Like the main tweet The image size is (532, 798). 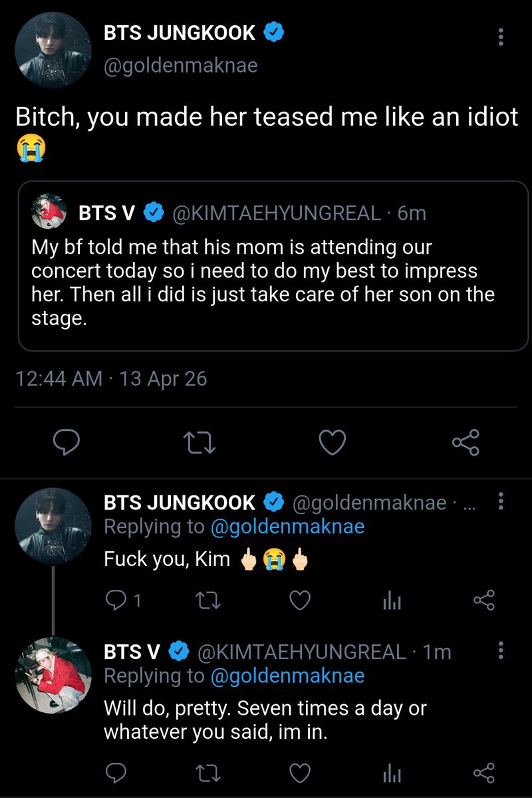tap(332, 442)
